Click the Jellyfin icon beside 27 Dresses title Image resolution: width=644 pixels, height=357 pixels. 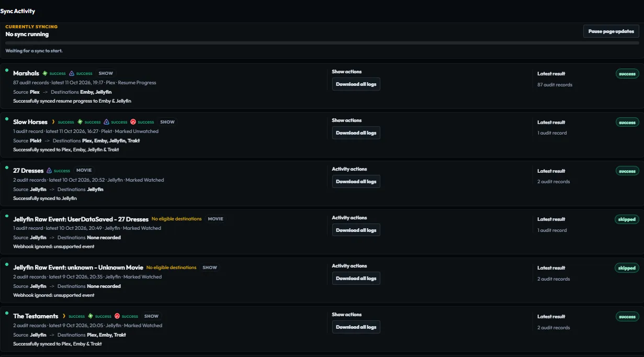[49, 171]
